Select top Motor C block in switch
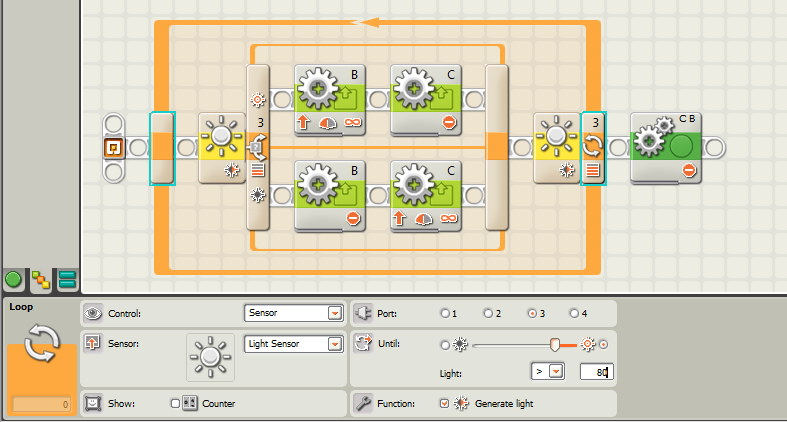This screenshot has height=422, width=787. pyautogui.click(x=424, y=98)
